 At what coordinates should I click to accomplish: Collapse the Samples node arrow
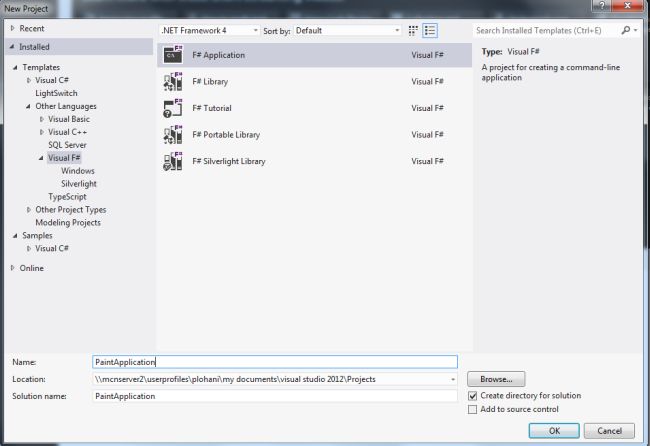[x=15, y=236]
